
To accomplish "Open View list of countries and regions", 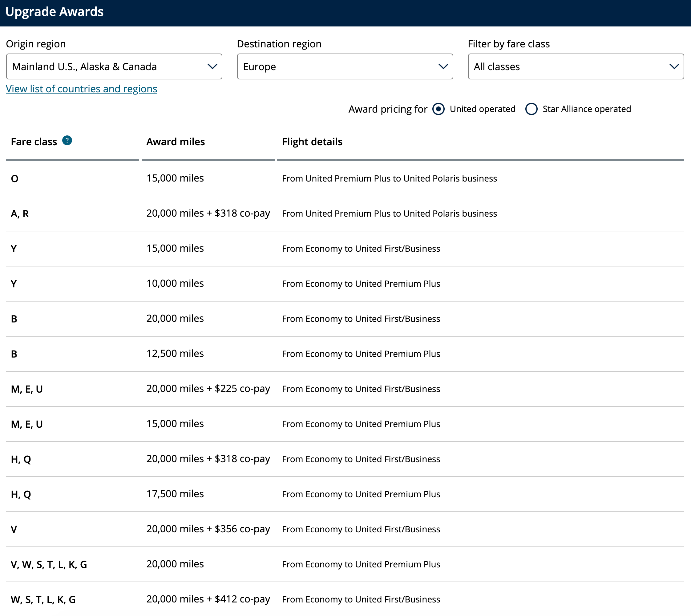I will pyautogui.click(x=81, y=89).
